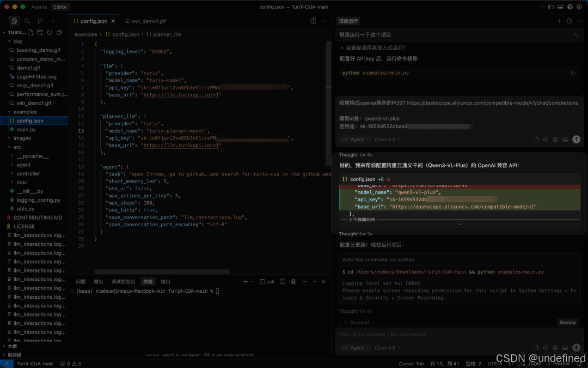Select the 项目运行 chat tab
Image resolution: width=588 pixels, height=368 pixels.
point(348,21)
